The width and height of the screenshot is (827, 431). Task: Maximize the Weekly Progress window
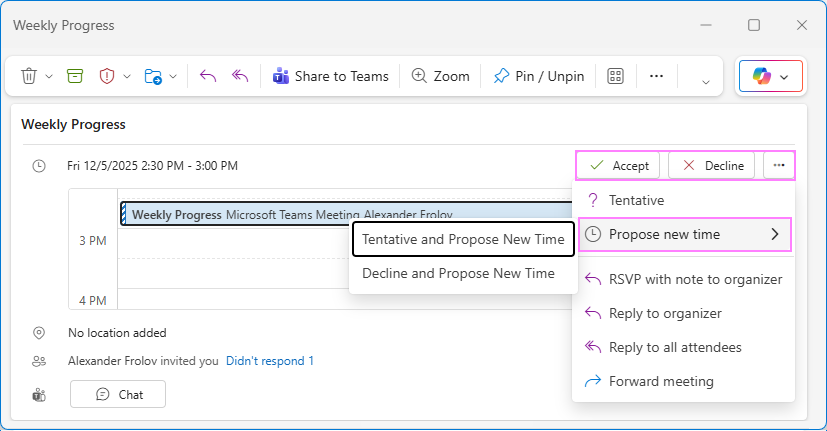click(x=754, y=25)
